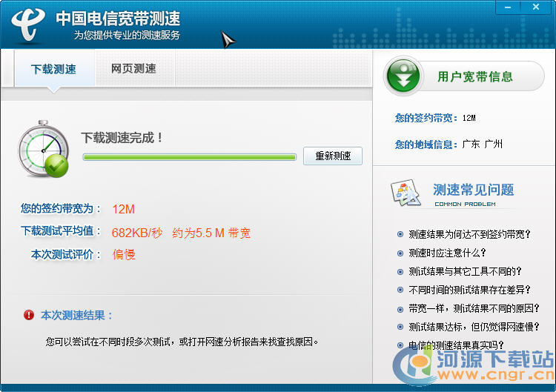Click the stopwatch speed test complete icon
Viewport: 556px width, 392px height.
(43, 149)
